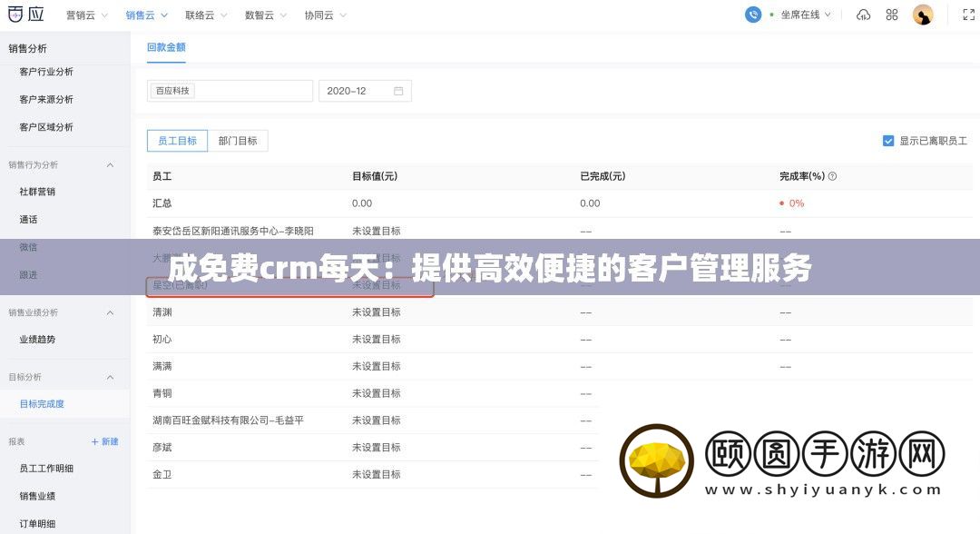Click the 百应科技 organization selector field
980x534 pixels.
[230, 92]
